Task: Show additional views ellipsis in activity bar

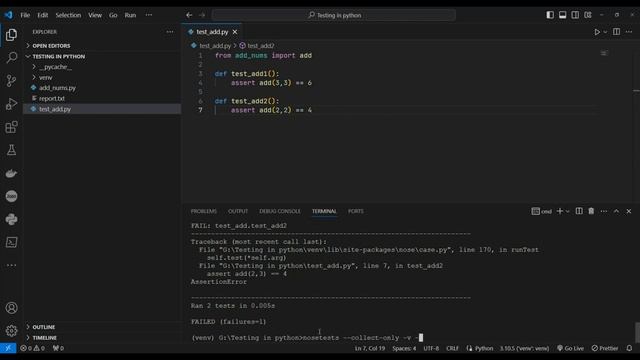Action: tap(11, 265)
